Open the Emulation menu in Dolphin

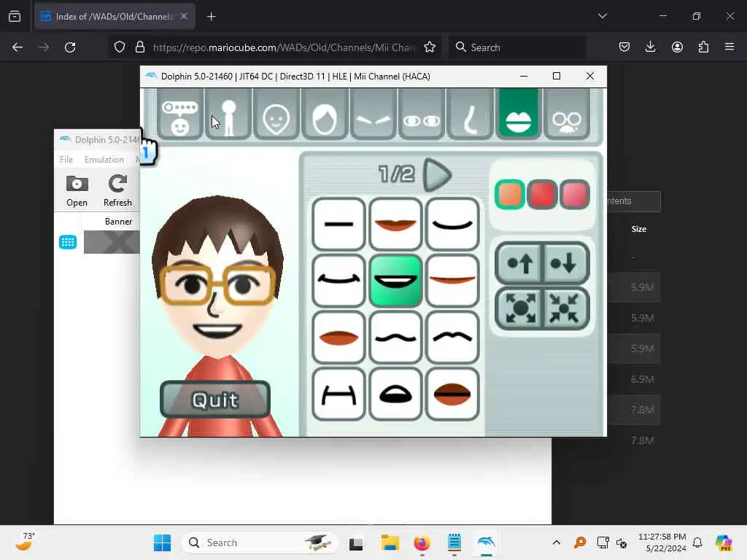104,160
